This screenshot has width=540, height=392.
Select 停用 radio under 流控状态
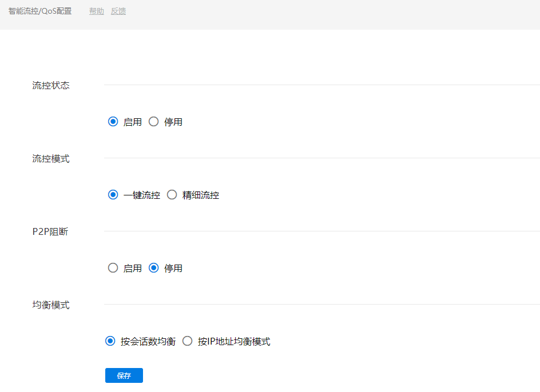[x=153, y=122]
